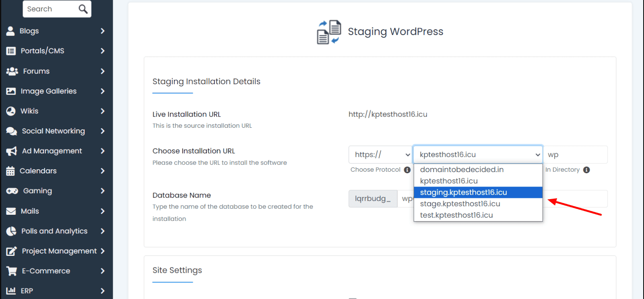644x299 pixels.
Task: Collapse the kptesthost16.icu domain dropdown
Action: [x=478, y=155]
